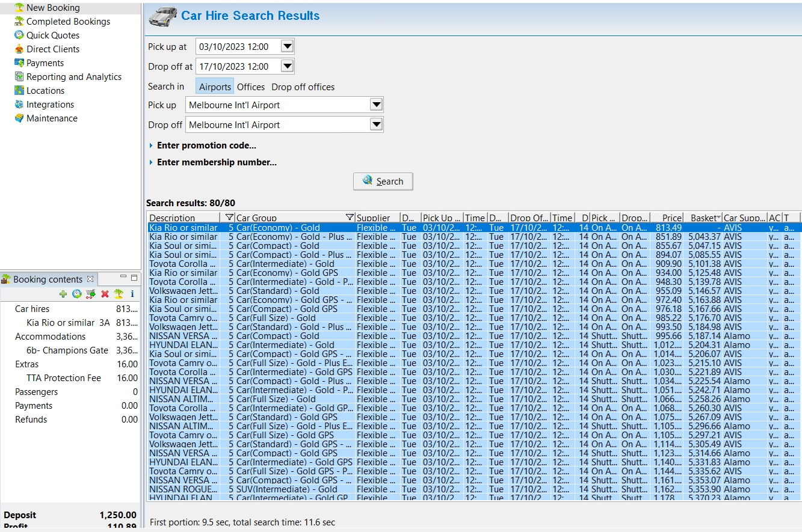802x532 pixels.
Task: Click the Pick Up ... date column header
Action: 442,218
